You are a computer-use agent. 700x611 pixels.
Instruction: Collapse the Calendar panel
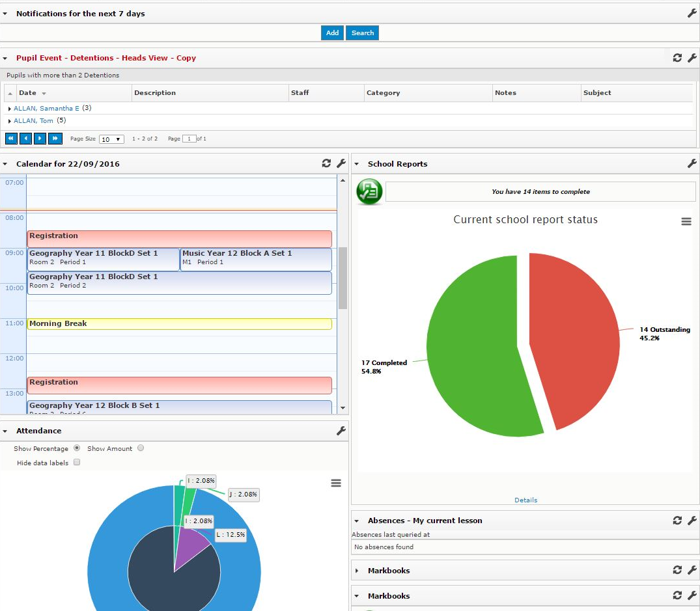[x=5, y=164]
